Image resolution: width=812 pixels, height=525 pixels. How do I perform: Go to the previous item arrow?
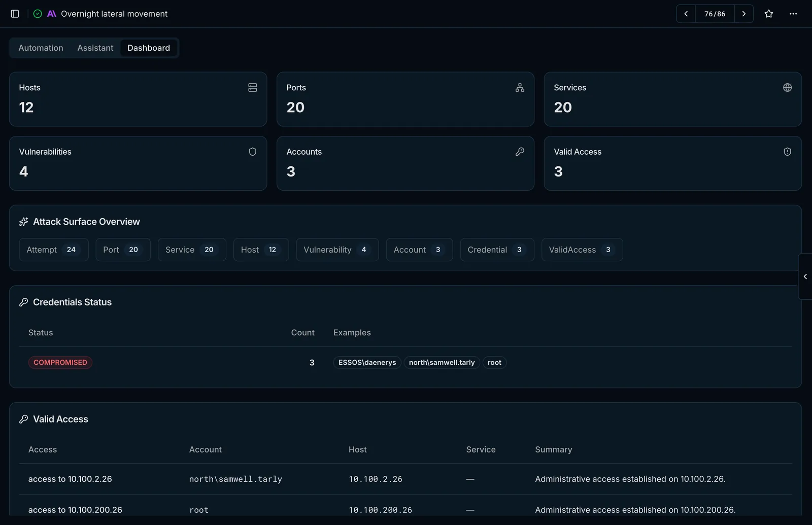point(686,14)
